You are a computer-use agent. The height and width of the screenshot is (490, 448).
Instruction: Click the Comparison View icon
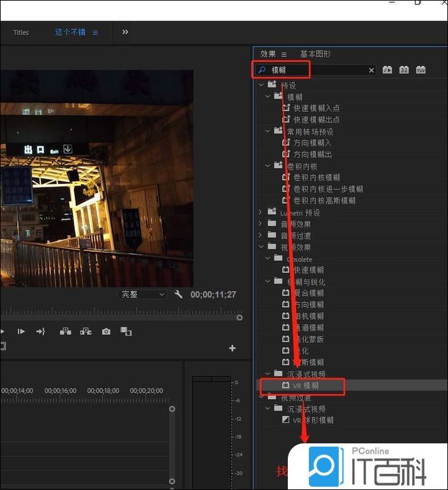126,332
